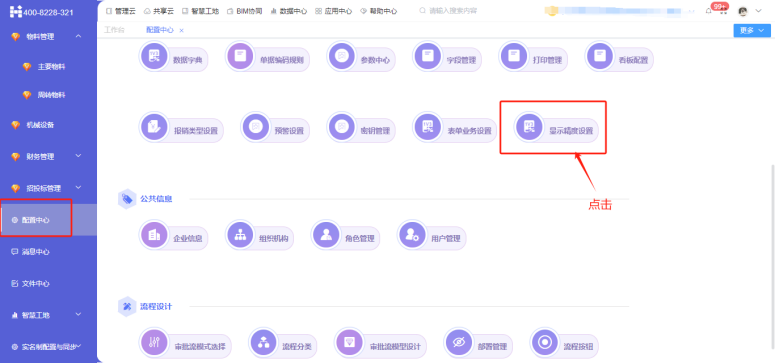Expand the sidebar 智慧工地 group
The width and height of the screenshot is (775, 364).
79,315
